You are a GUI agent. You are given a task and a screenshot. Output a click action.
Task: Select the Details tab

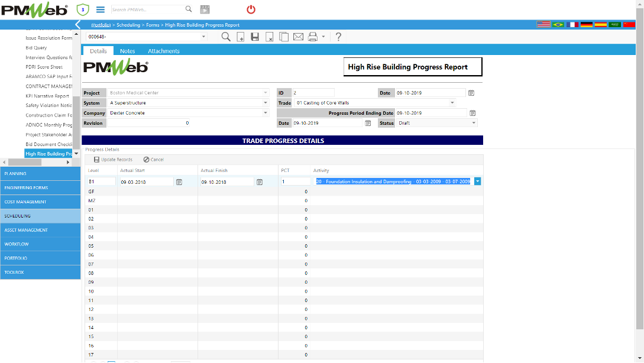pos(98,51)
